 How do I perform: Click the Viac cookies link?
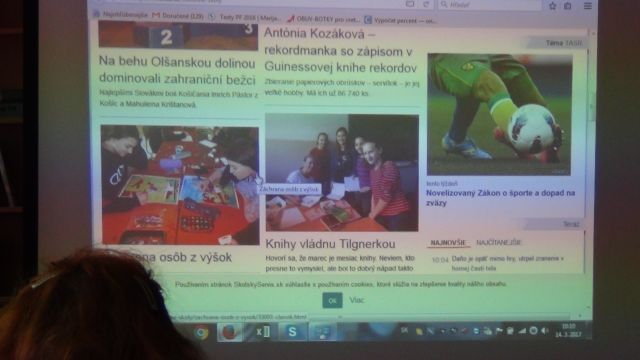pos(356,300)
